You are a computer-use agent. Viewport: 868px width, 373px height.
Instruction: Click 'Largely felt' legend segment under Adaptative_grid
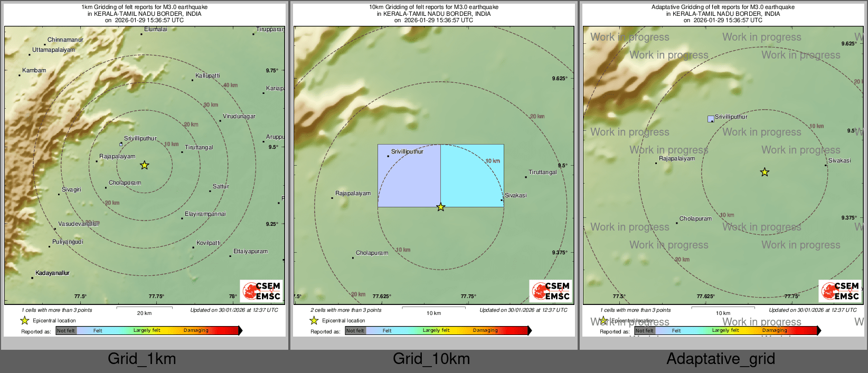tap(725, 330)
